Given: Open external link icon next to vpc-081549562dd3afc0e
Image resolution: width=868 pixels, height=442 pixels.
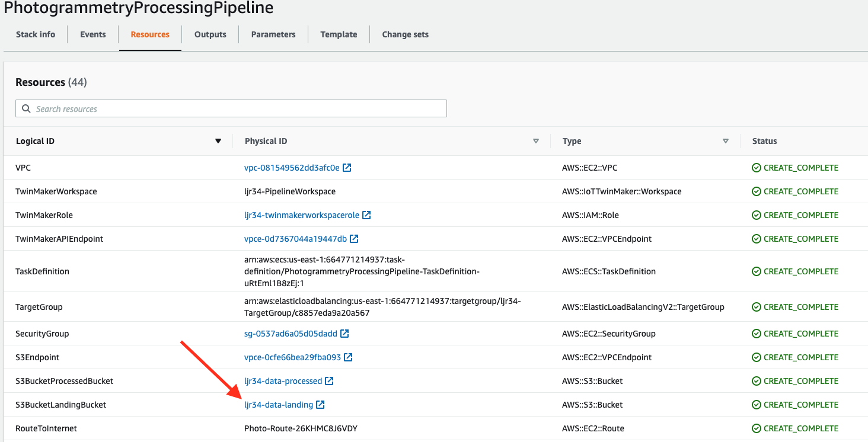Looking at the screenshot, I should [x=347, y=168].
